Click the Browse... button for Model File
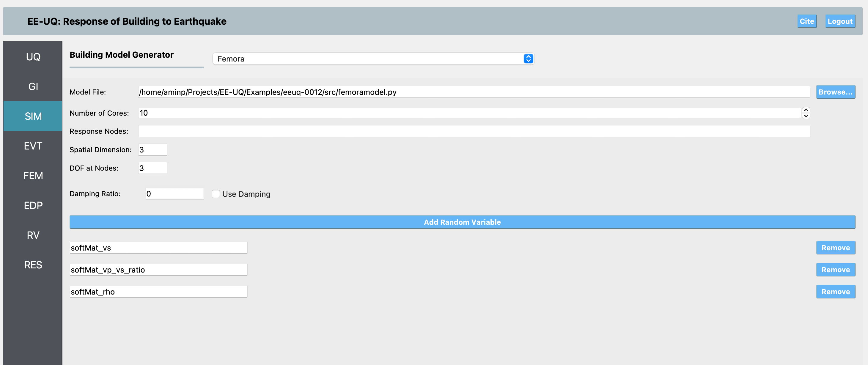868x365 pixels. pos(835,92)
